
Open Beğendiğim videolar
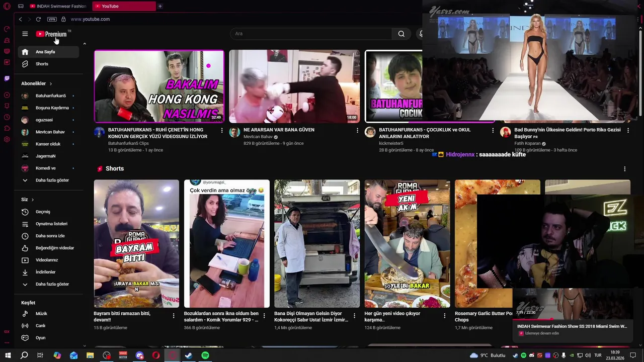click(49, 248)
